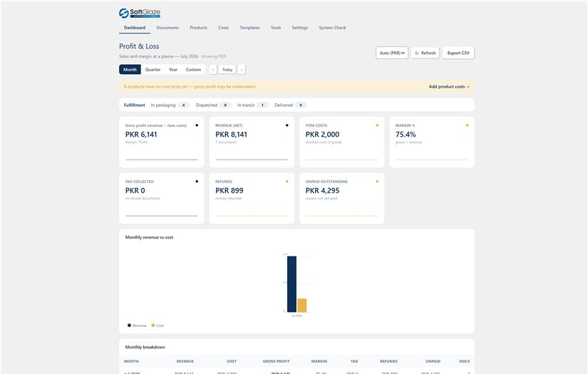Screen dimensions: 588x374
Task: Toggle the Cost legend swatch
Action: click(x=153, y=326)
